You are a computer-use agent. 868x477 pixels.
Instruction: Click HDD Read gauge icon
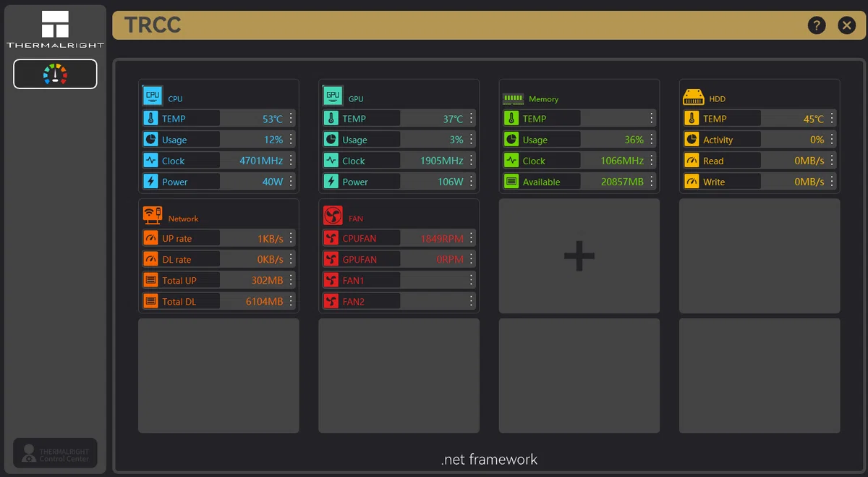click(x=692, y=160)
